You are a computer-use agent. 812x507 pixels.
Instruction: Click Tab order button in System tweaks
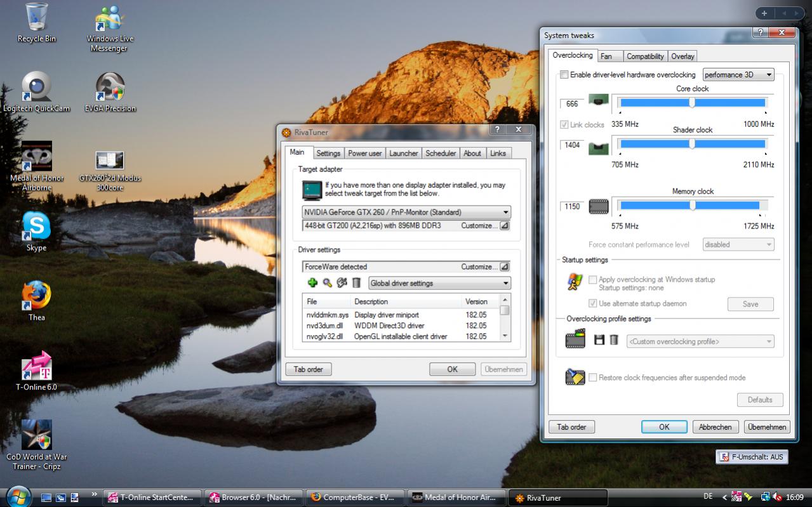(571, 427)
